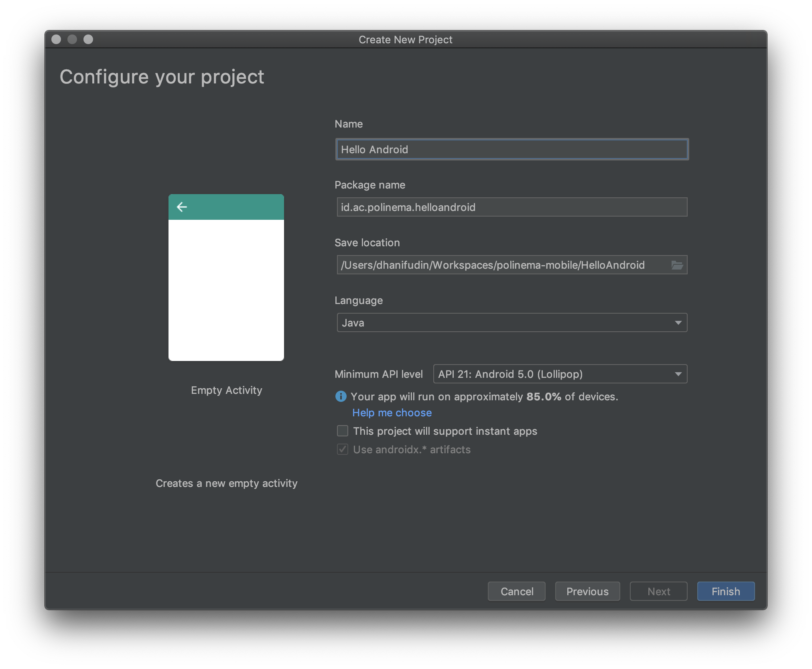Click the back arrow icon on preview
Viewport: 812px width, 669px height.
click(183, 207)
